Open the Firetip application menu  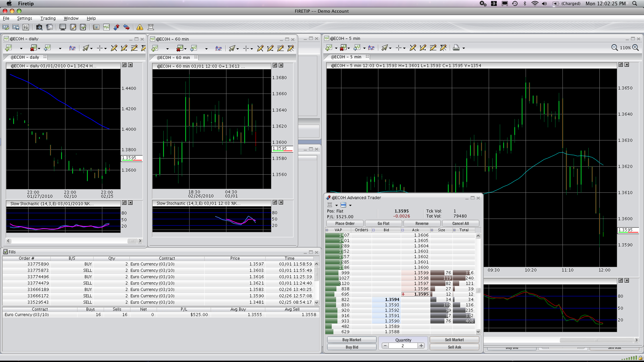[26, 4]
